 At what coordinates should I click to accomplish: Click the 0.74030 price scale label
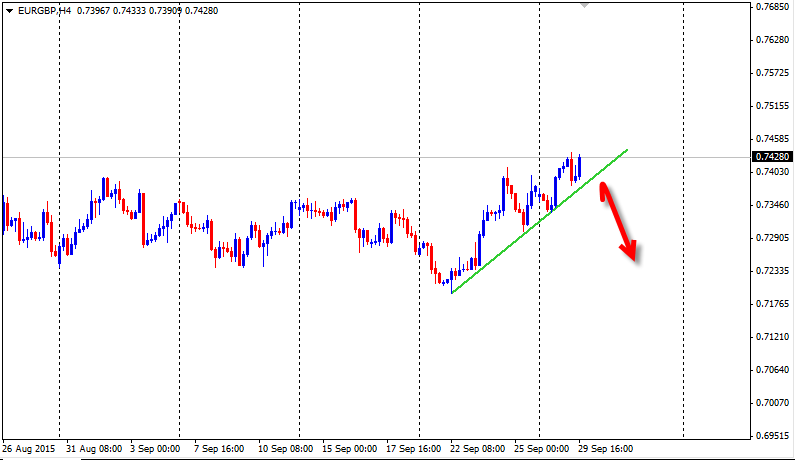(x=773, y=172)
